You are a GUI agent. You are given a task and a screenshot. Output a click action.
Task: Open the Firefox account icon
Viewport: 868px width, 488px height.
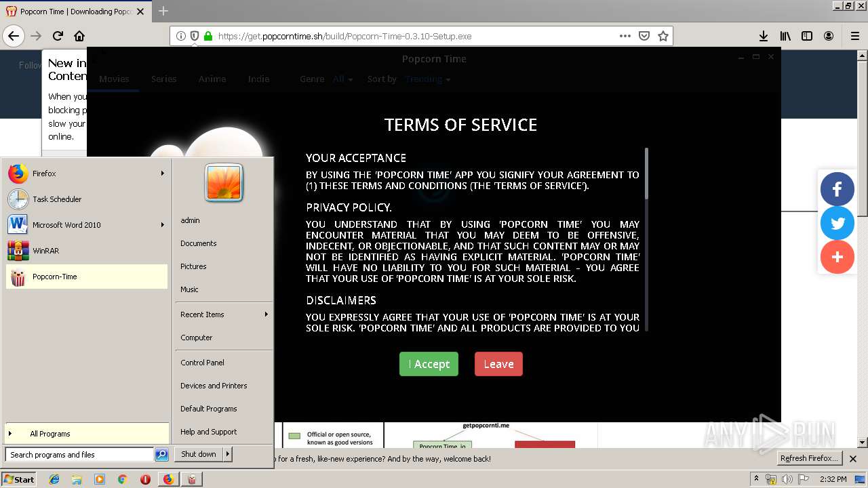point(829,36)
